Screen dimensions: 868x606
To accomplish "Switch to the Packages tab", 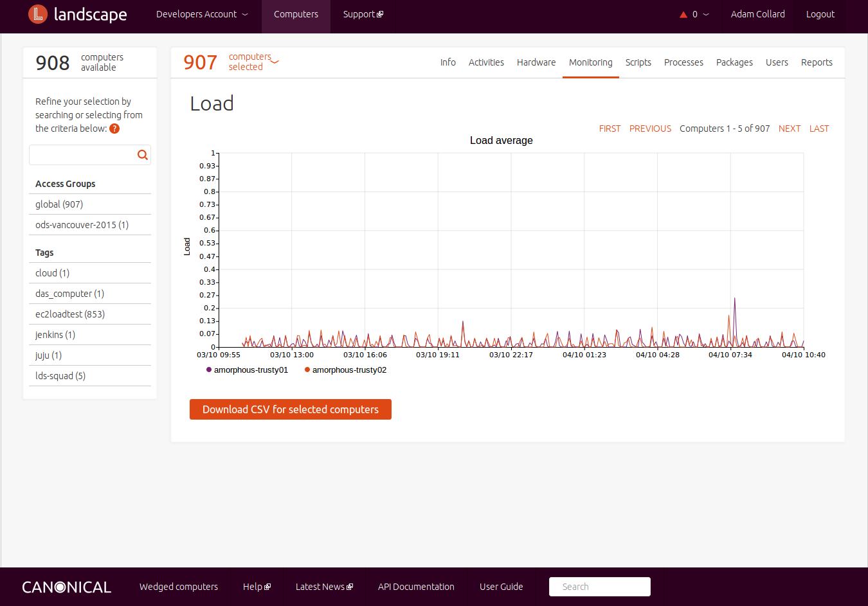I will click(734, 62).
